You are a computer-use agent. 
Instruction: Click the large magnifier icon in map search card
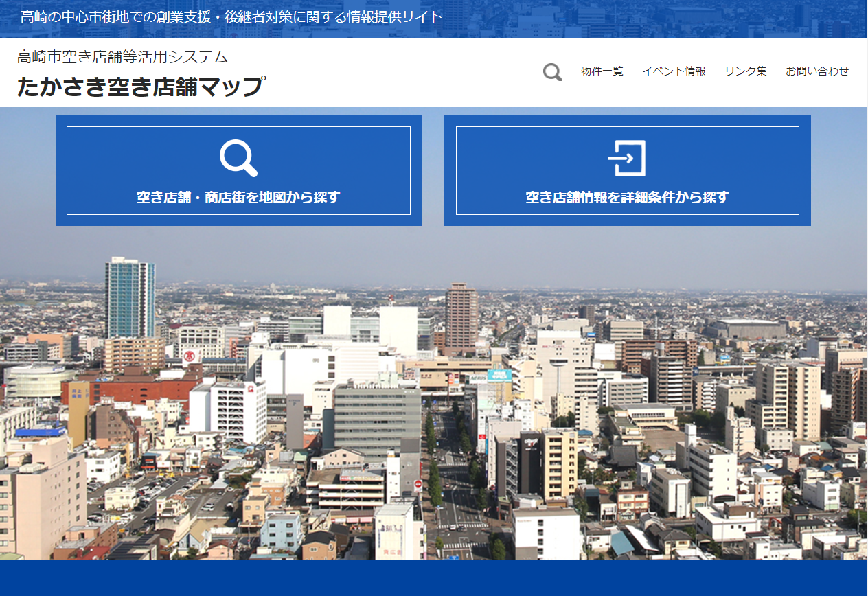pos(238,158)
